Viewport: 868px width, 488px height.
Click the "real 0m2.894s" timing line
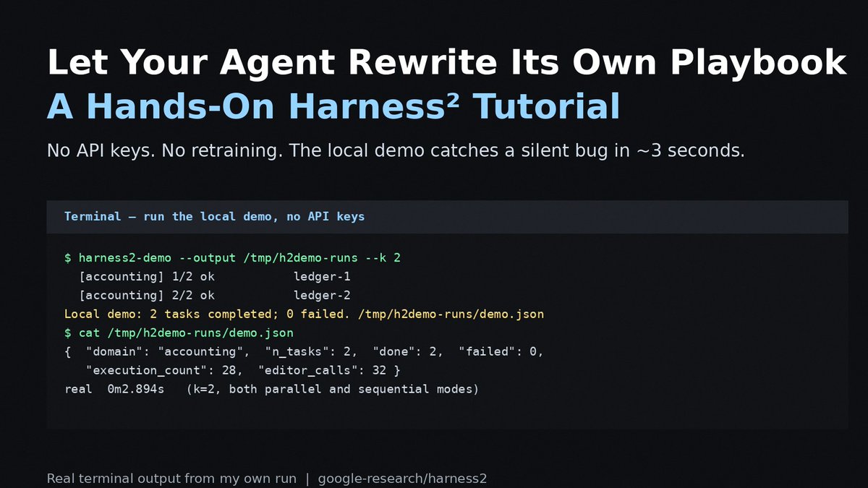pos(272,390)
